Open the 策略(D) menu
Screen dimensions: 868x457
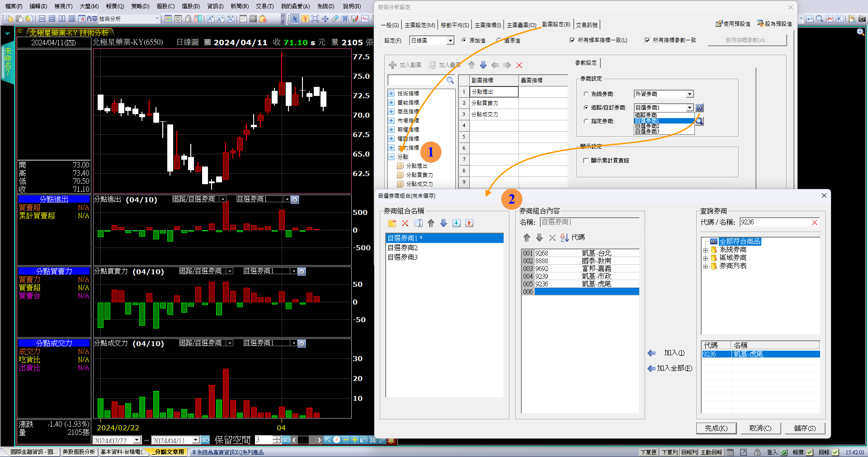tap(140, 6)
